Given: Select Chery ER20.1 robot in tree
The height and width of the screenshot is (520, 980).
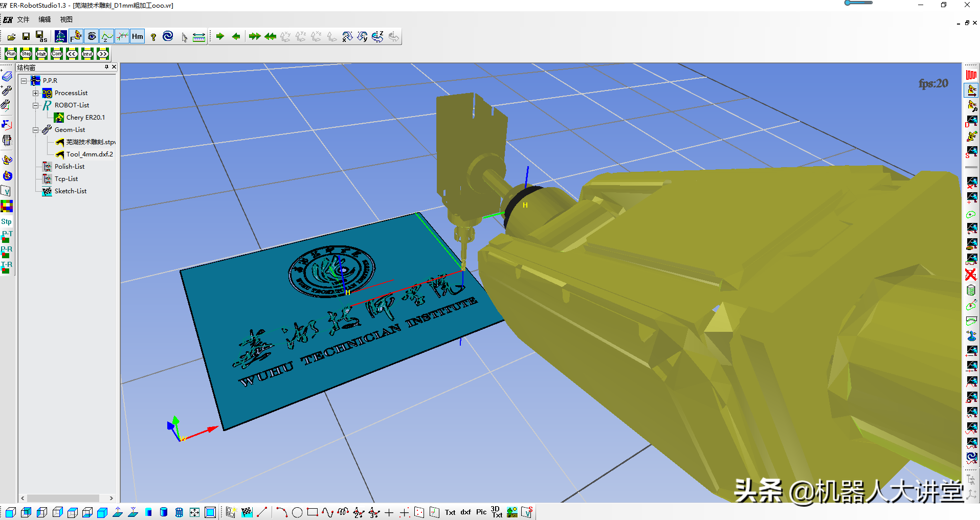Looking at the screenshot, I should (85, 118).
